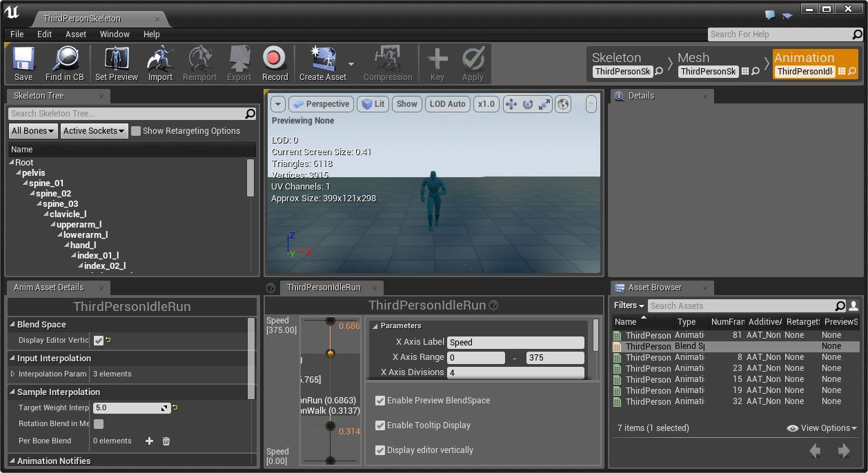Viewport: 868px width, 473px height.
Task: Click the Key toolbar icon
Action: [x=437, y=63]
